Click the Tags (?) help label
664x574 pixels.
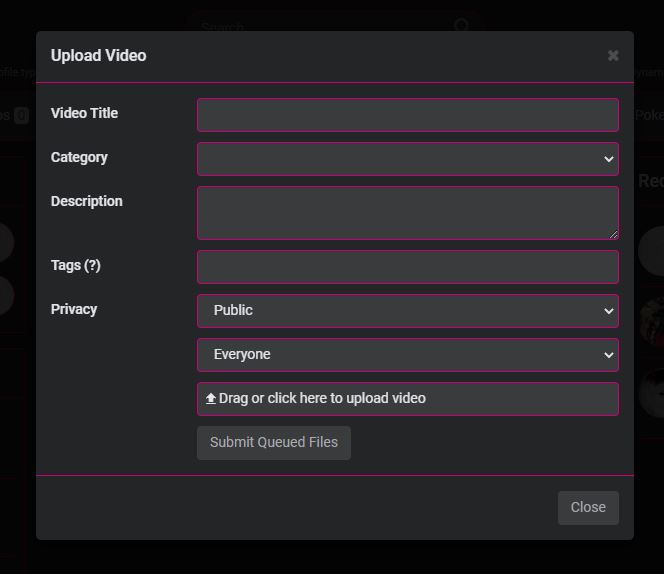point(76,265)
